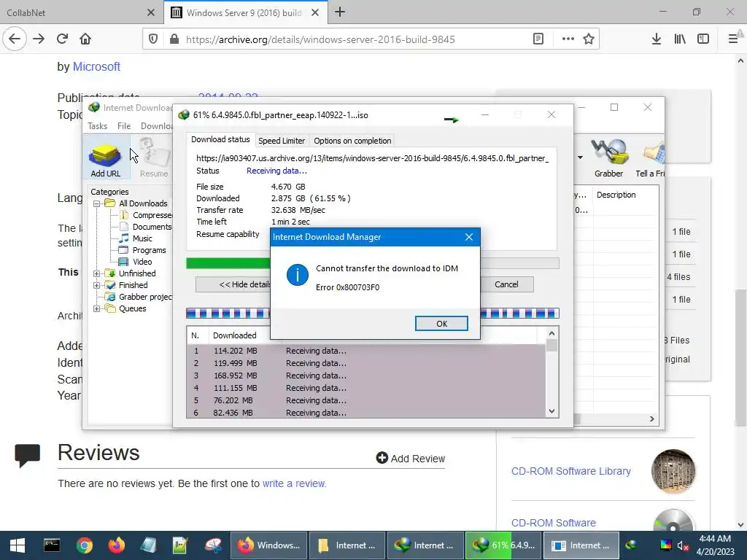747x560 pixels.
Task: Click the Add URL toolbar icon
Action: pyautogui.click(x=105, y=160)
